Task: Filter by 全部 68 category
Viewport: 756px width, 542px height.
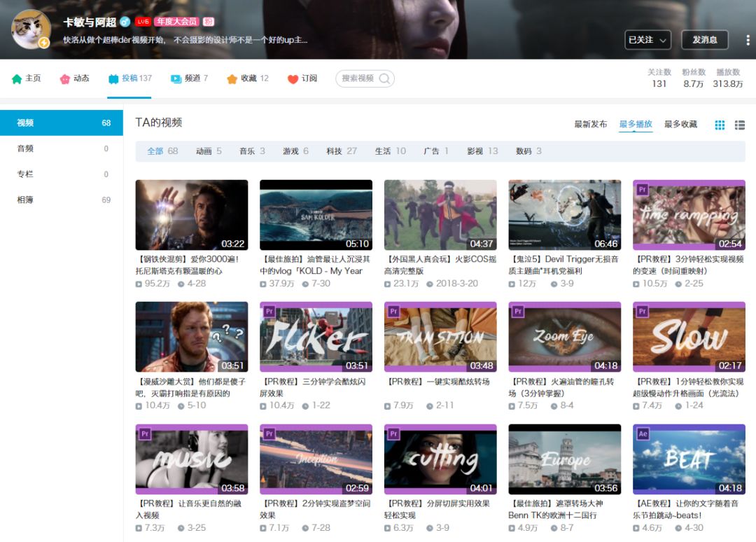Action: click(x=162, y=151)
